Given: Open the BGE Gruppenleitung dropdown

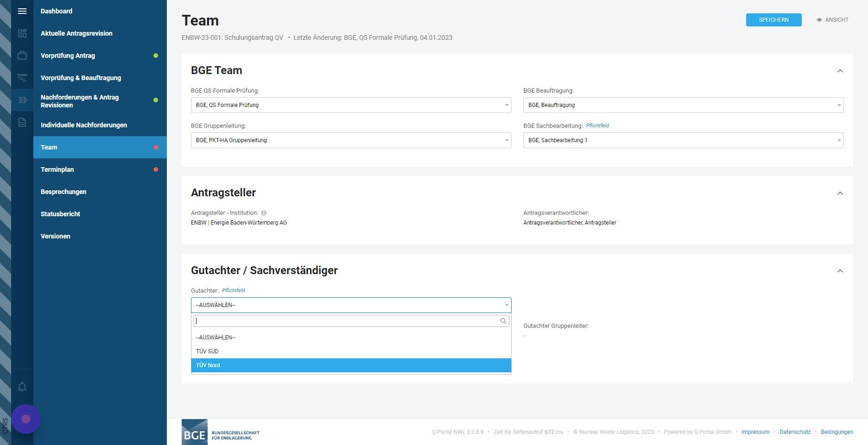Looking at the screenshot, I should click(351, 140).
